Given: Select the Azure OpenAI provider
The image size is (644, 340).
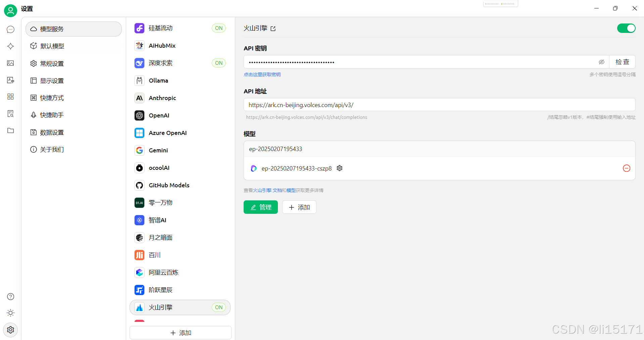Looking at the screenshot, I should 180,133.
